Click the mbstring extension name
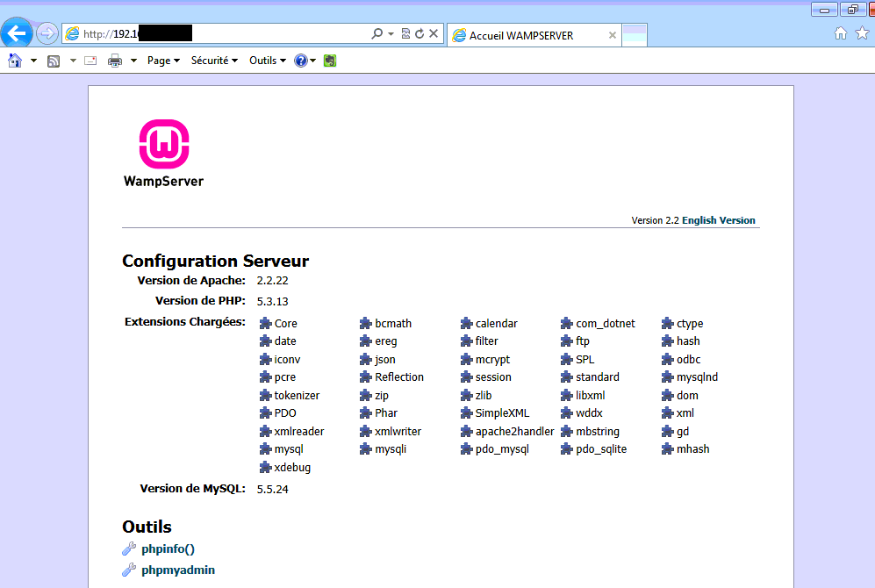Viewport: 875px width, 588px height. pyautogui.click(x=598, y=432)
